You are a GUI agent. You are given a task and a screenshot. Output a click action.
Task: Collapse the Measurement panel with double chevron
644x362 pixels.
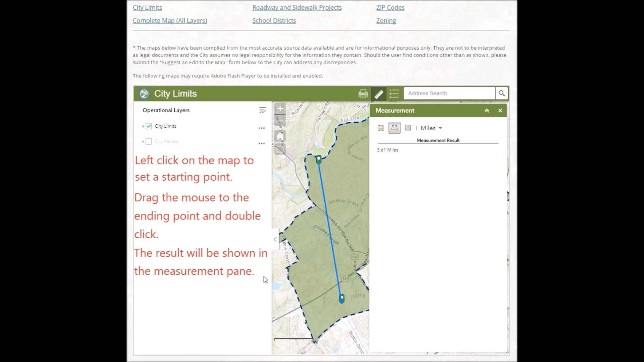coord(487,111)
